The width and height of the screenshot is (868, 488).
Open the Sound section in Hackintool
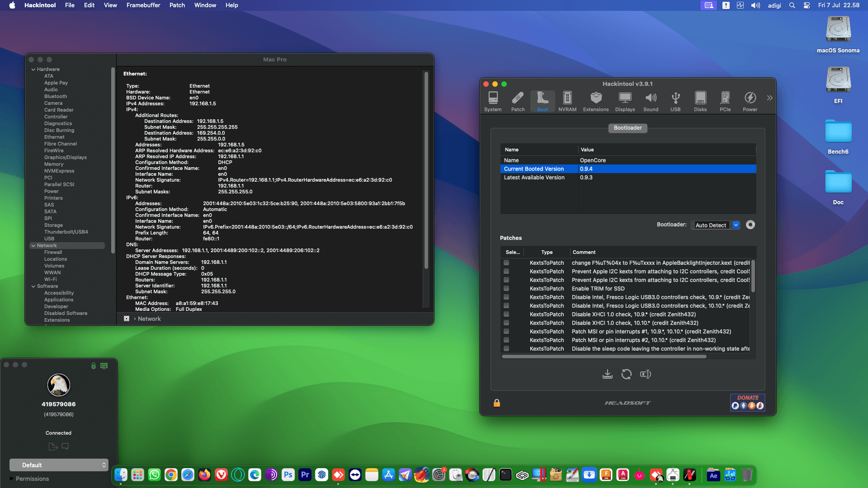pos(651,102)
